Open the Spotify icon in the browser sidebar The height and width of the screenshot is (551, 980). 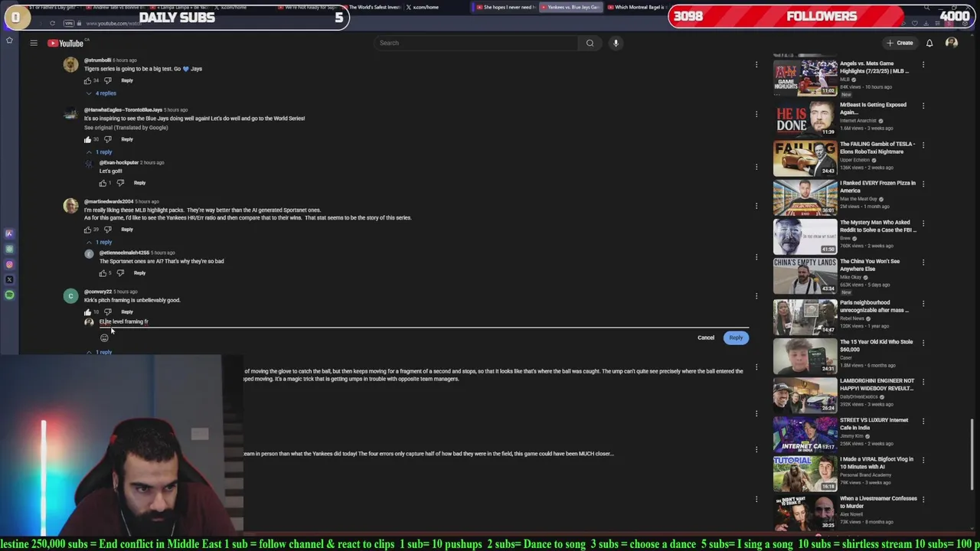(x=9, y=295)
